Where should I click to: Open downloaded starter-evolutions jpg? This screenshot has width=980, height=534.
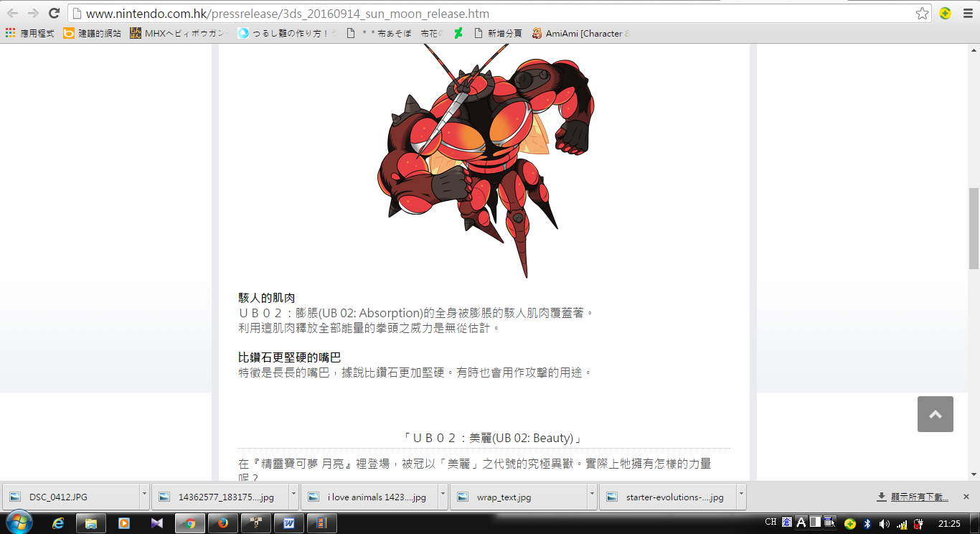pyautogui.click(x=667, y=497)
